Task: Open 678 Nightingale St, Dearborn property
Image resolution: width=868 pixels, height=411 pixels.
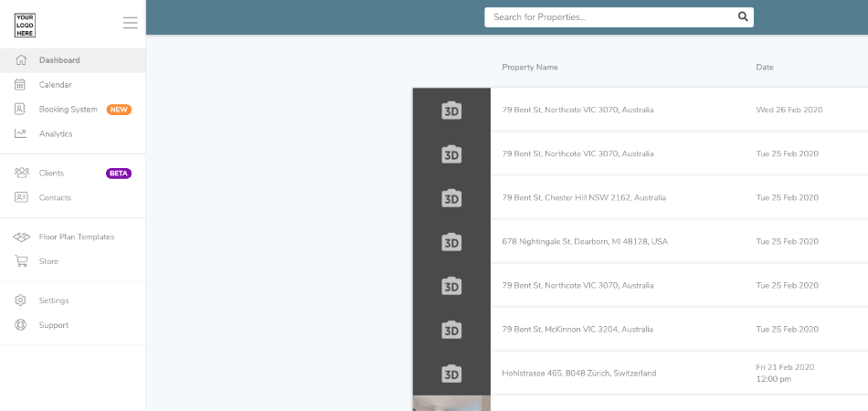Action: 585,242
